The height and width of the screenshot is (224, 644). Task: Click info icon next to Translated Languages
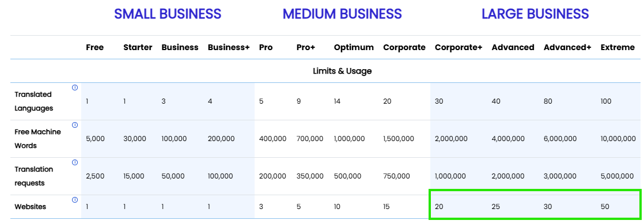tap(75, 88)
